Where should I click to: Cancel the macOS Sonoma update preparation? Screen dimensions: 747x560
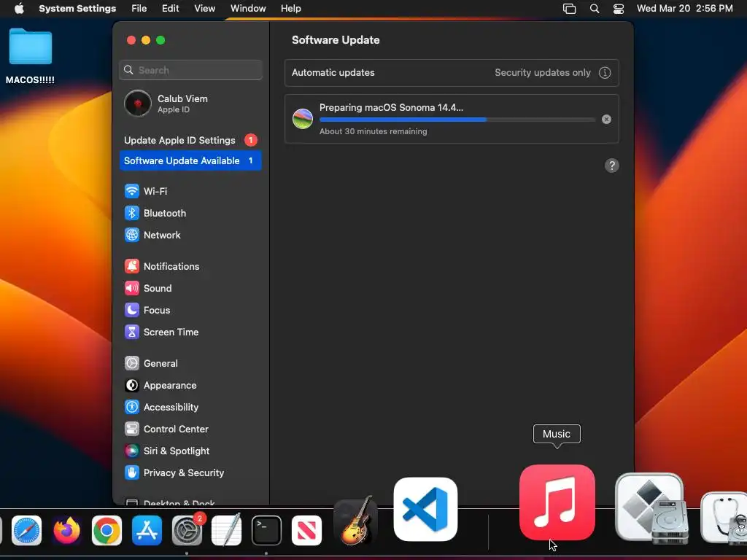tap(606, 120)
